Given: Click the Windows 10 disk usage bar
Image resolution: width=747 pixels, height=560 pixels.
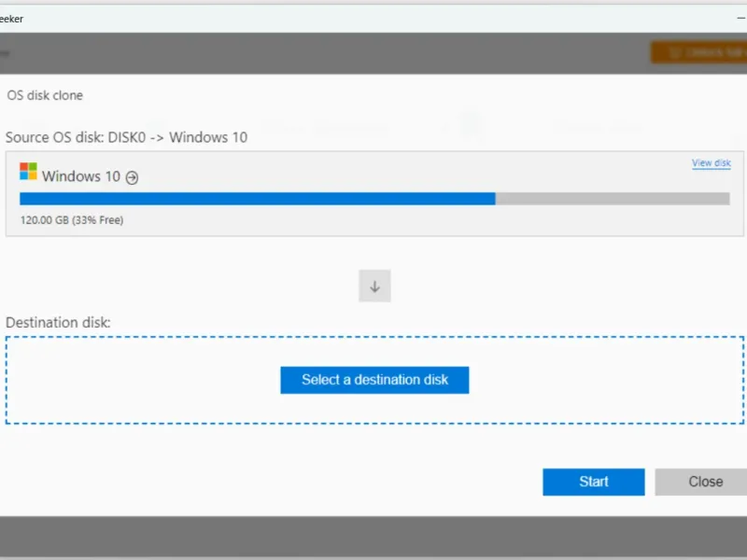Looking at the screenshot, I should click(x=374, y=199).
